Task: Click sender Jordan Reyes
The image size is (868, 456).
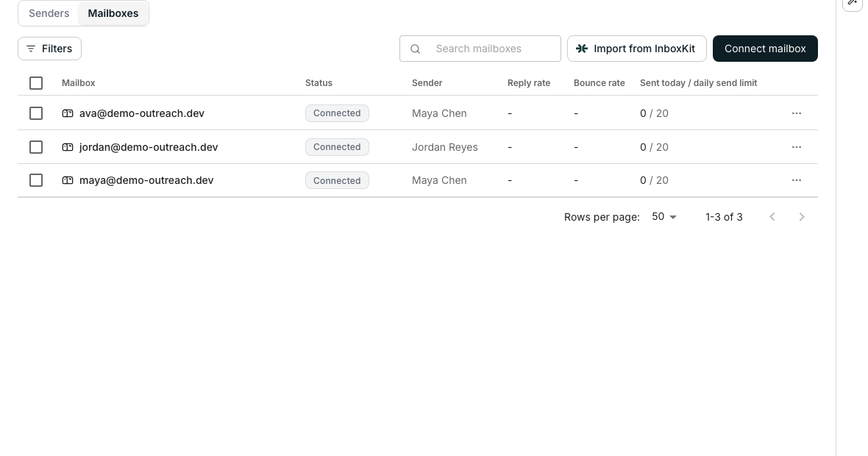Action: 444,147
